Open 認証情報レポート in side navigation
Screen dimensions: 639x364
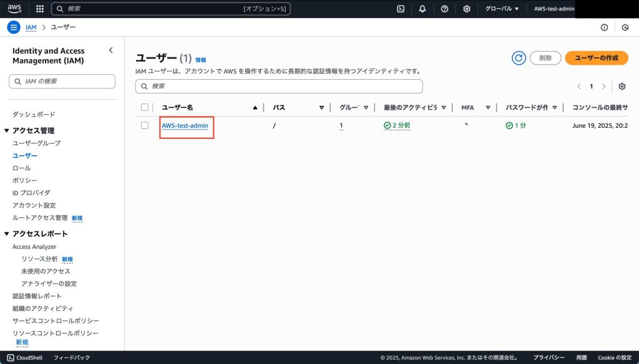(x=37, y=296)
